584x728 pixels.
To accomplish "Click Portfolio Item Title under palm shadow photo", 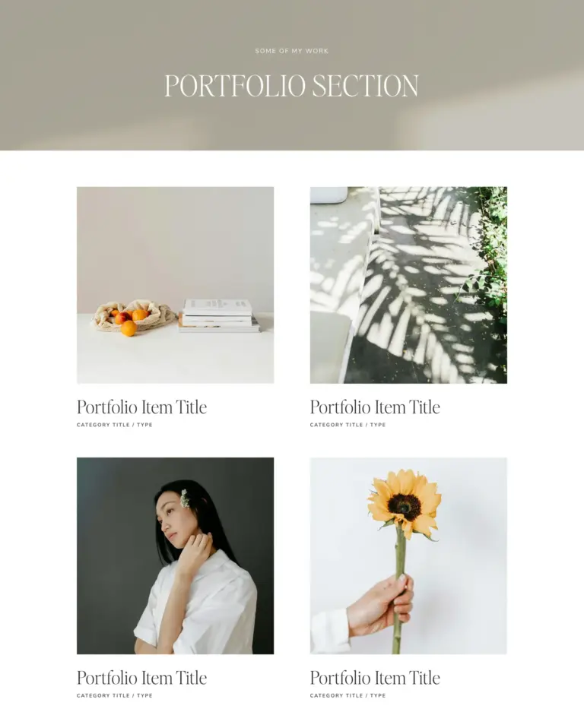I will click(x=375, y=407).
